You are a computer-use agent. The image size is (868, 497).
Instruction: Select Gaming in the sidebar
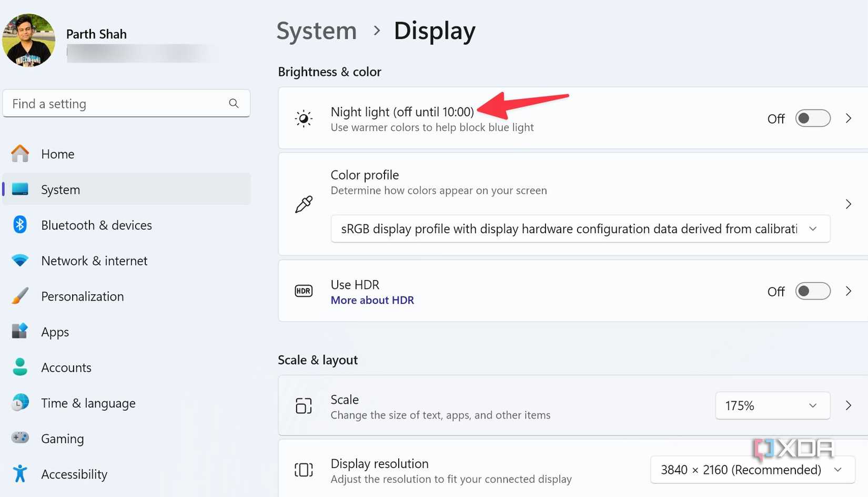pos(126,439)
